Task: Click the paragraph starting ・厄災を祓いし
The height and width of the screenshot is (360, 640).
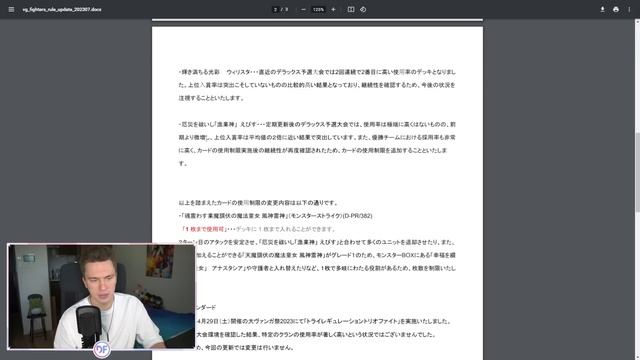Action: pos(317,144)
